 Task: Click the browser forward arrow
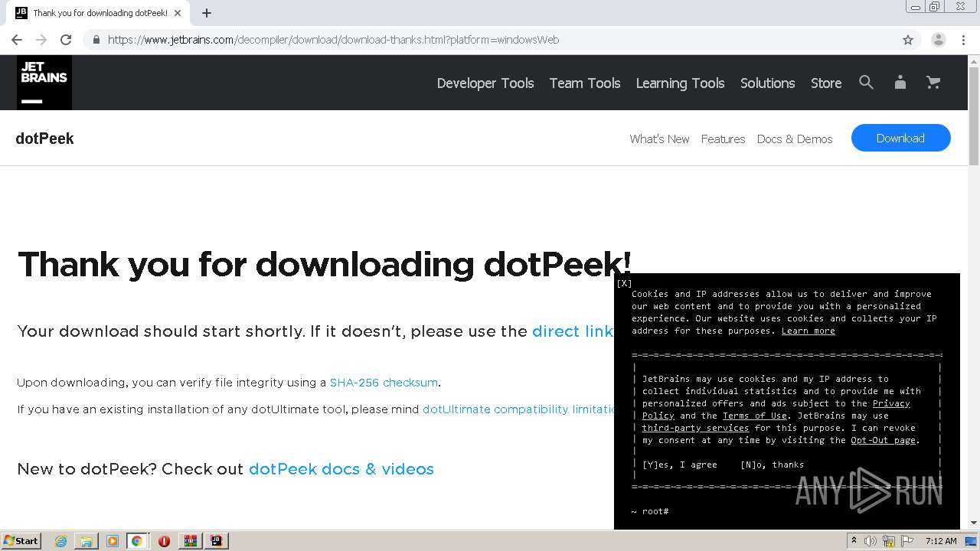point(41,40)
